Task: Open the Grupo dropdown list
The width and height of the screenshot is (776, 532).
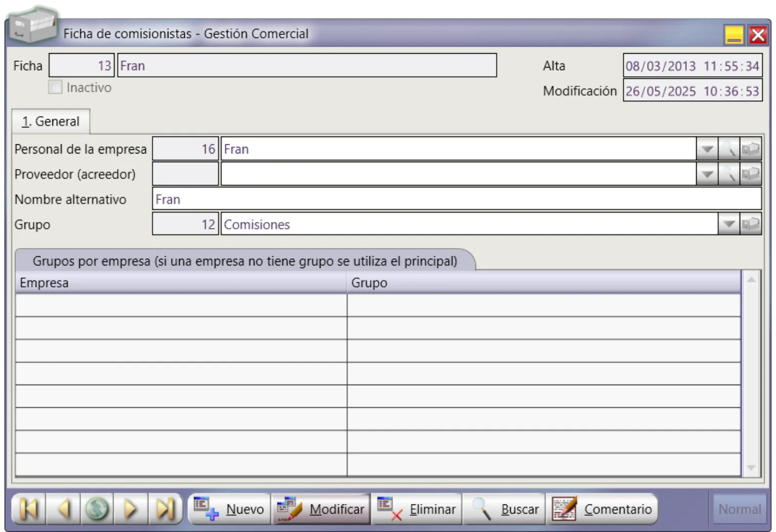Action: coord(729,224)
